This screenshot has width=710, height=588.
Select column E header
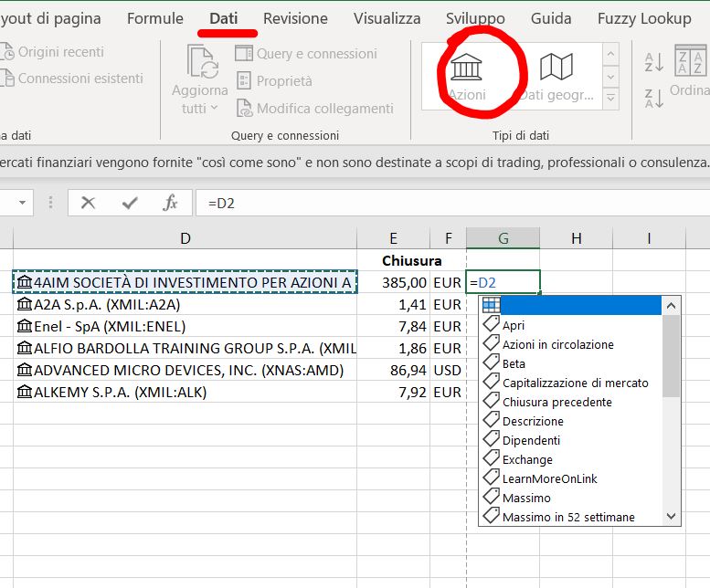pyautogui.click(x=394, y=238)
